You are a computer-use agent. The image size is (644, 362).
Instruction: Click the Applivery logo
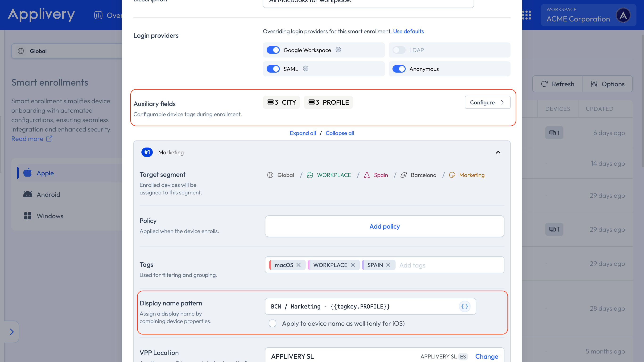pos(41,15)
